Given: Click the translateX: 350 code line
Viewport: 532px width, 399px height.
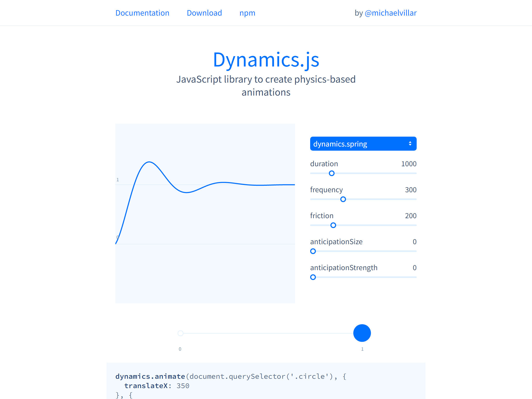Looking at the screenshot, I should 157,386.
